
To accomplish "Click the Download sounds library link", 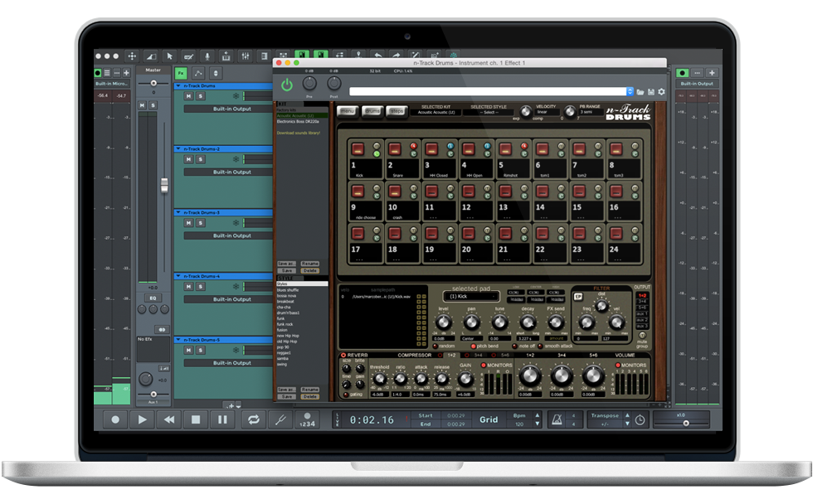I will (299, 133).
